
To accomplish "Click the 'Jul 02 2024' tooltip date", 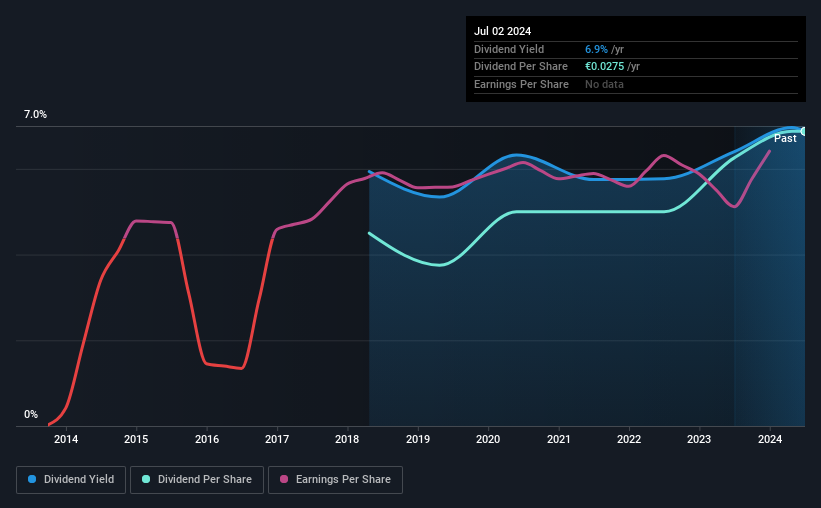I will point(503,31).
